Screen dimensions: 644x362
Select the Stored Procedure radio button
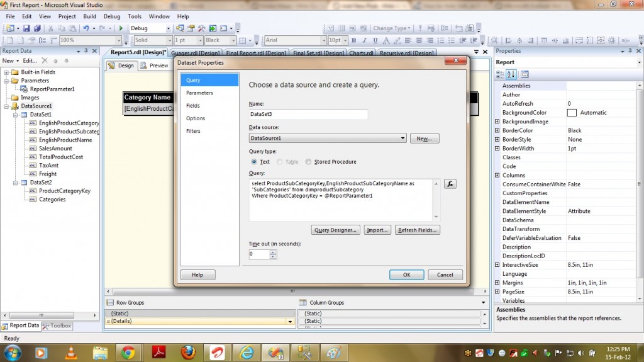308,162
